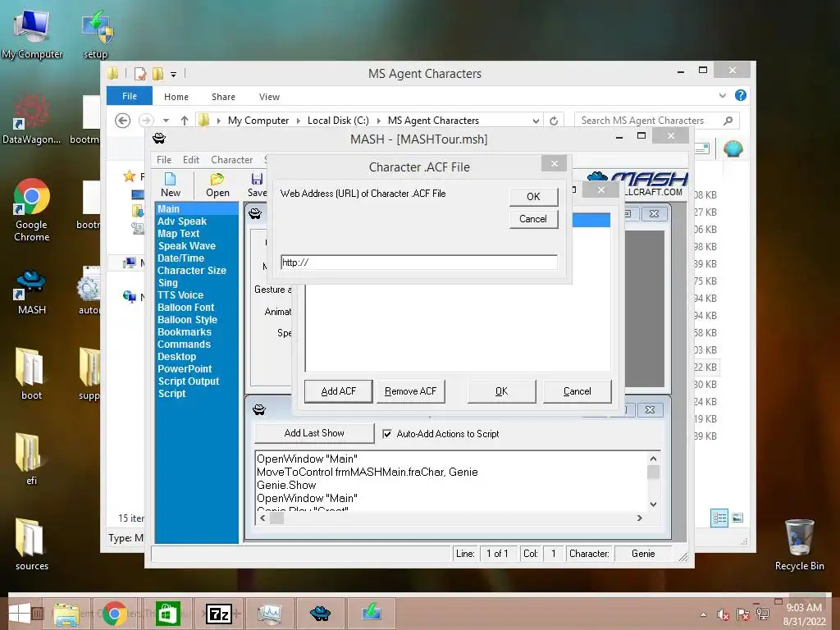This screenshot has width=840, height=630.
Task: Select the DataWagon desktop shortcut
Action: click(31, 118)
